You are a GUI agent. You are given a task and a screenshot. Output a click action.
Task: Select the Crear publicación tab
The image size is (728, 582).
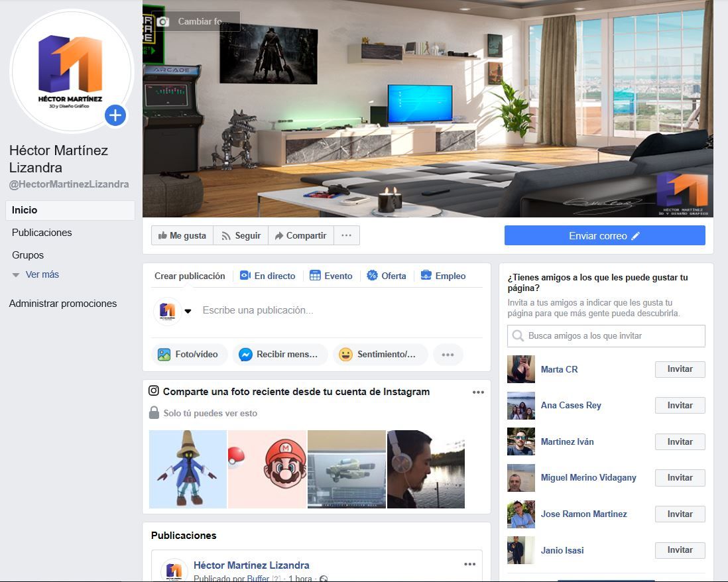coord(190,276)
